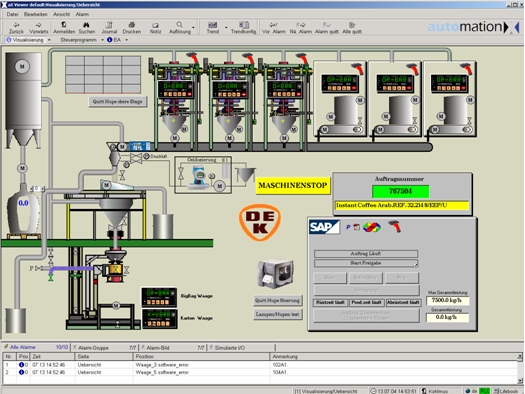Viewport: 525px width, 394px height.
Task: Open the Ansicht menu
Action: [62, 14]
